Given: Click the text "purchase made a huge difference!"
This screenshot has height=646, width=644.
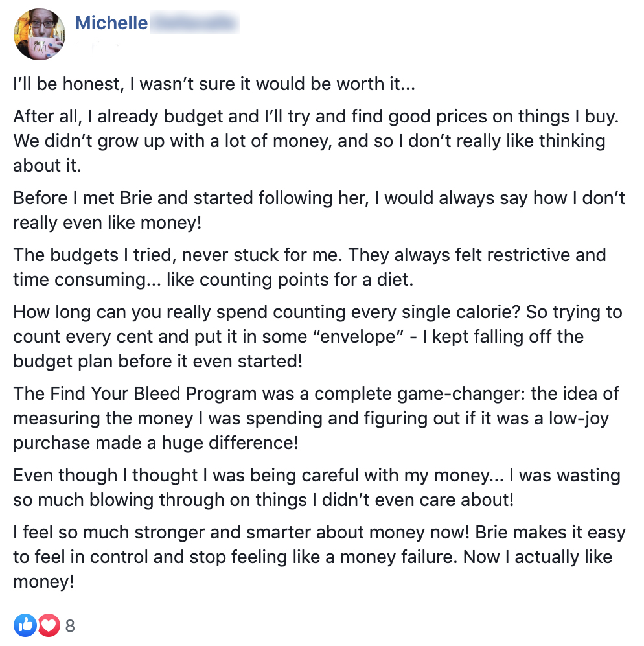Looking at the screenshot, I should tap(155, 443).
